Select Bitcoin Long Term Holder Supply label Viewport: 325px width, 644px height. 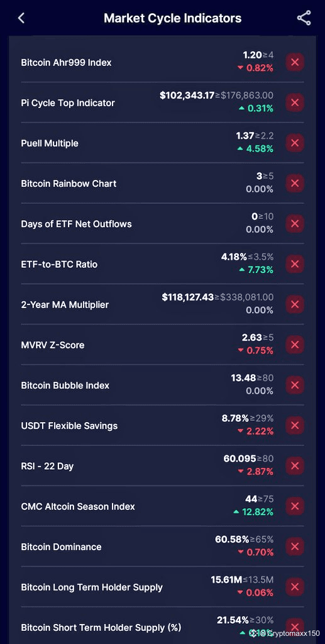tap(92, 587)
